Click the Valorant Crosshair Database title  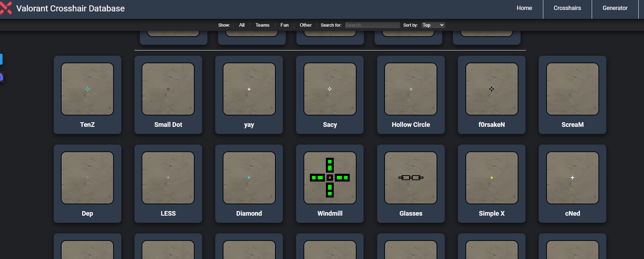pos(70,9)
